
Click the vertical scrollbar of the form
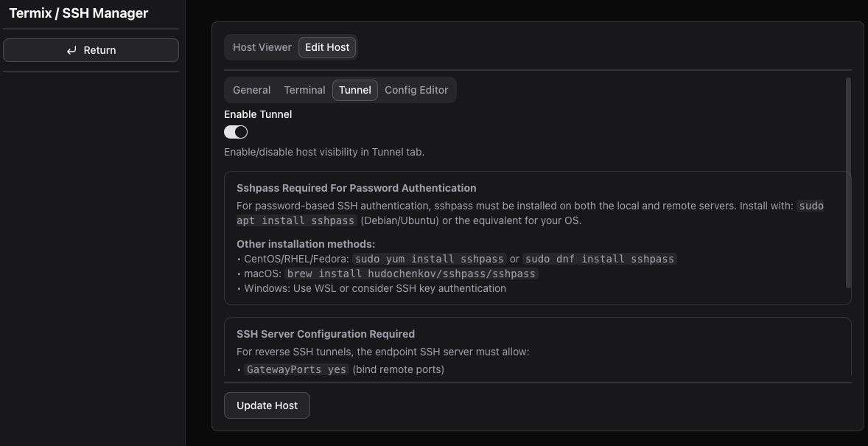pos(848,183)
